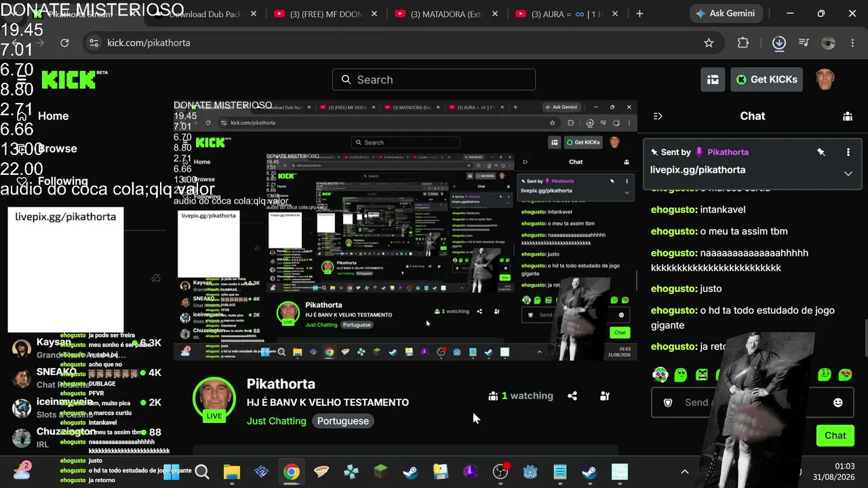Close the Download Dub Pack tab

tap(254, 14)
